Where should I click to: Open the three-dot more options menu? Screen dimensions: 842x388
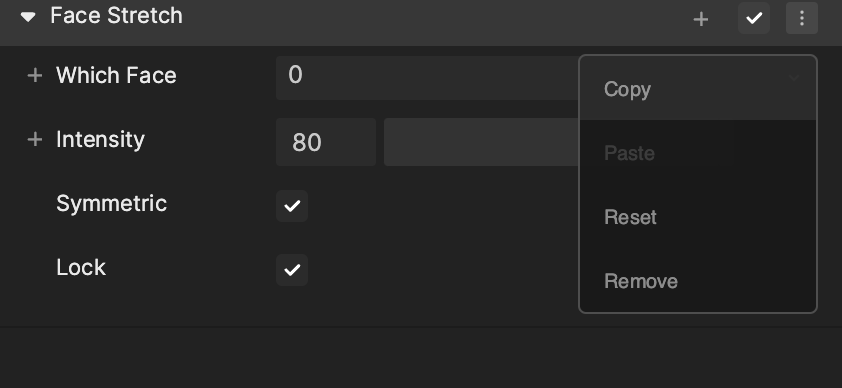802,18
